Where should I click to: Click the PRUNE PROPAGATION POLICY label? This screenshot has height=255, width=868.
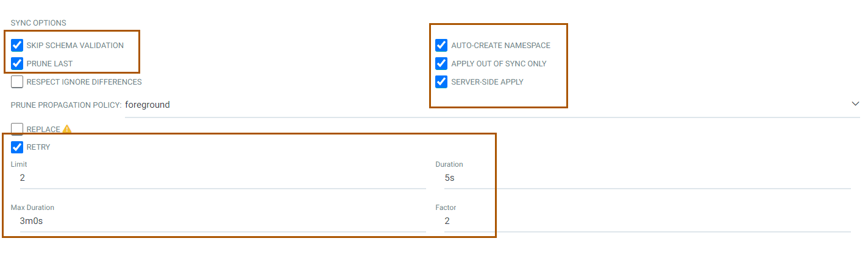click(x=66, y=105)
